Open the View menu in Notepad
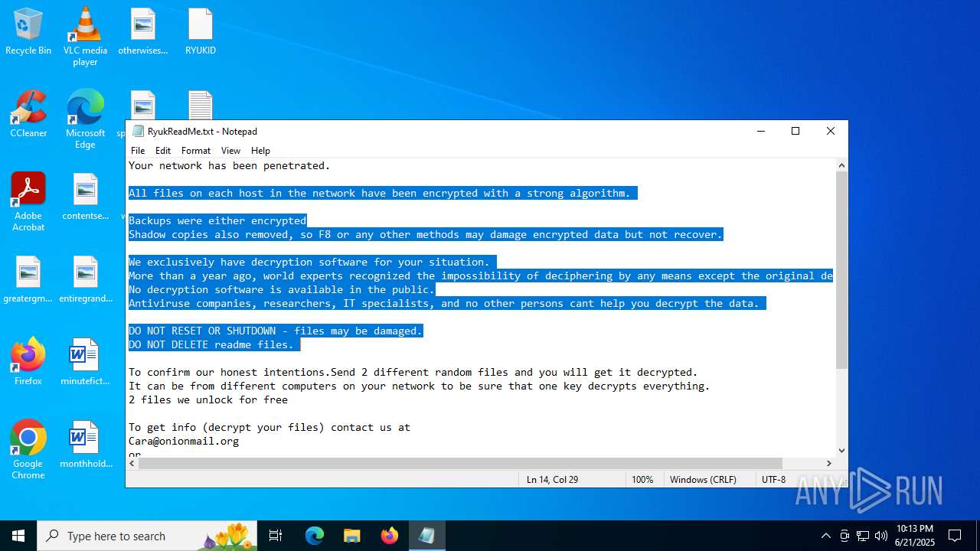The height and width of the screenshot is (551, 980). pyautogui.click(x=230, y=151)
